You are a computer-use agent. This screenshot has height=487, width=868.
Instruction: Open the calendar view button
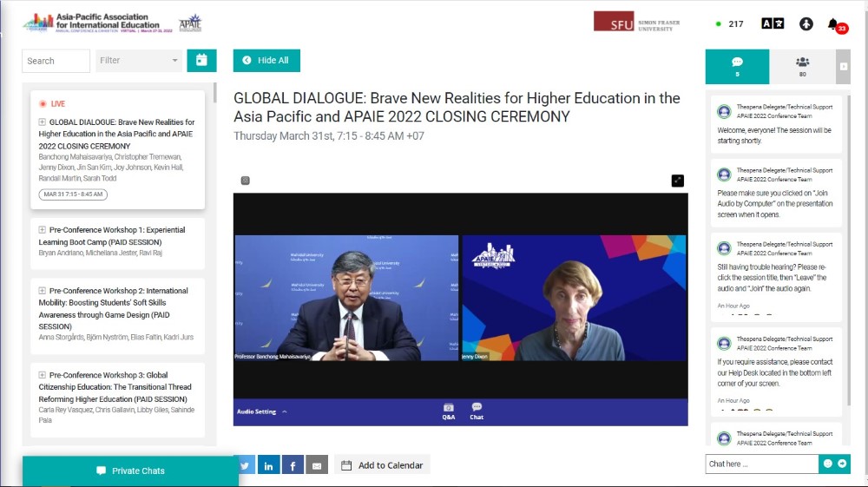tap(201, 60)
